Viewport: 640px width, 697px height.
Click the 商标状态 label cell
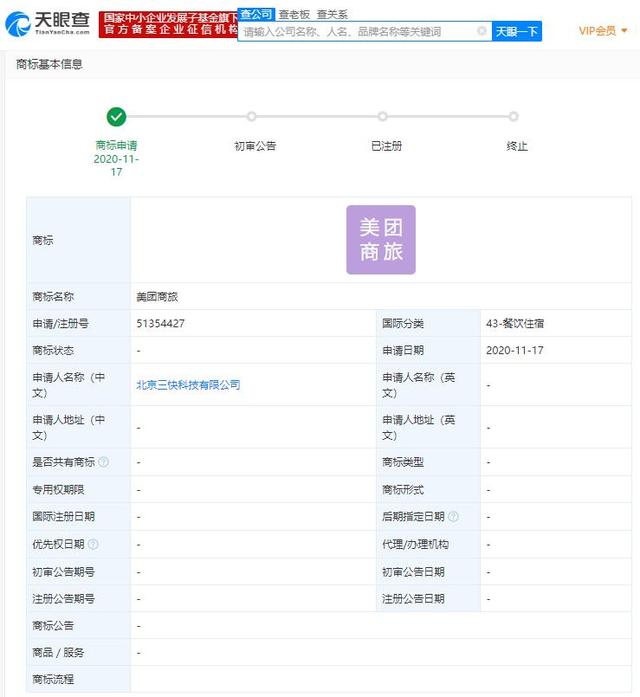click(79, 350)
